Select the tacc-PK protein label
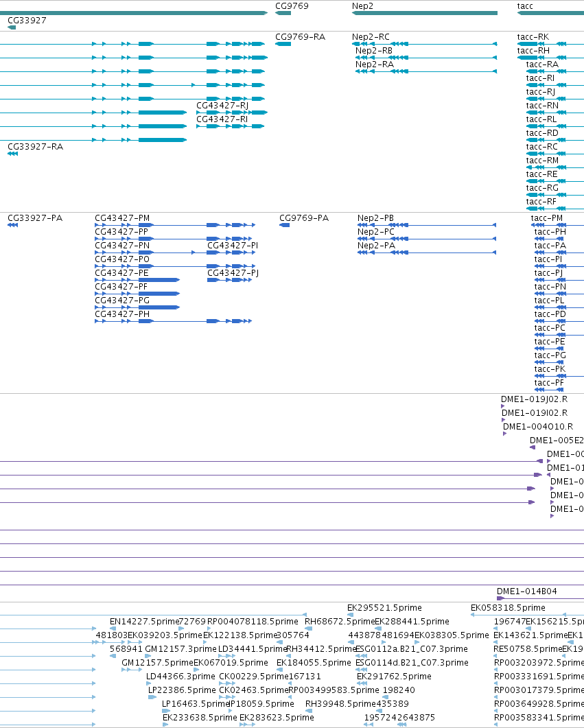Viewport: 584px width, 728px height. [550, 368]
